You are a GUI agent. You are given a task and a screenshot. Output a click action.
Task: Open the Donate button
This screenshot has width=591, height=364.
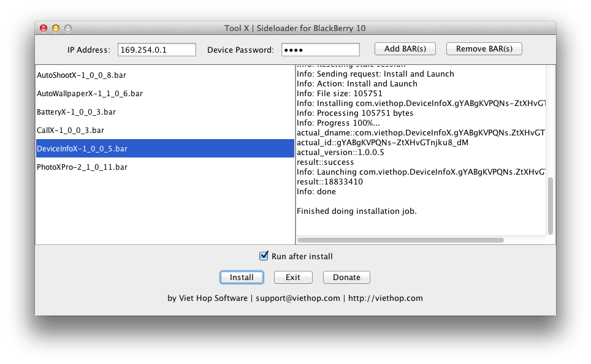pos(346,278)
